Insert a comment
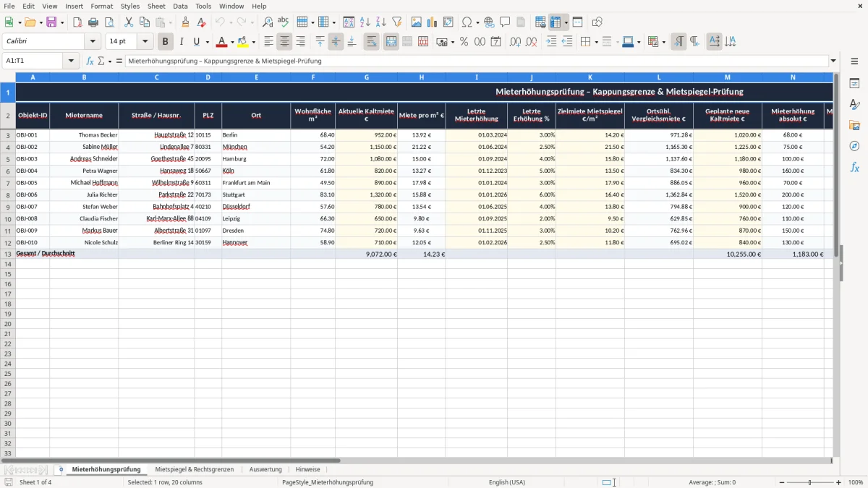 tap(505, 22)
